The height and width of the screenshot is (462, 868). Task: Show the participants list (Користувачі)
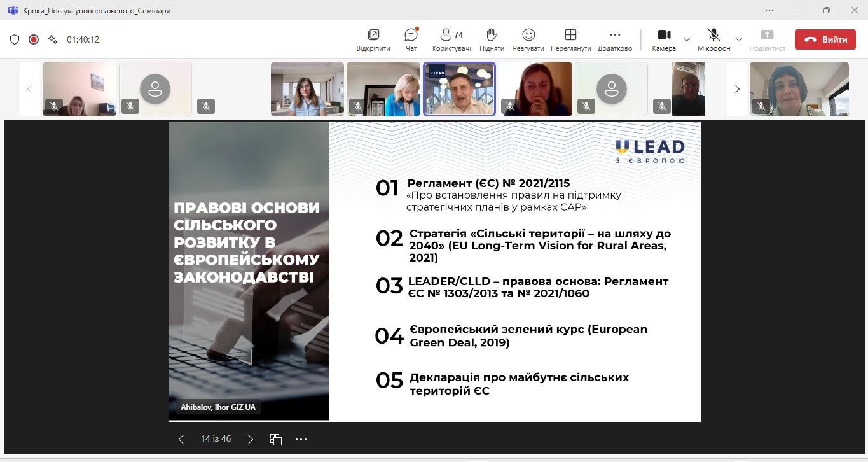tap(451, 39)
